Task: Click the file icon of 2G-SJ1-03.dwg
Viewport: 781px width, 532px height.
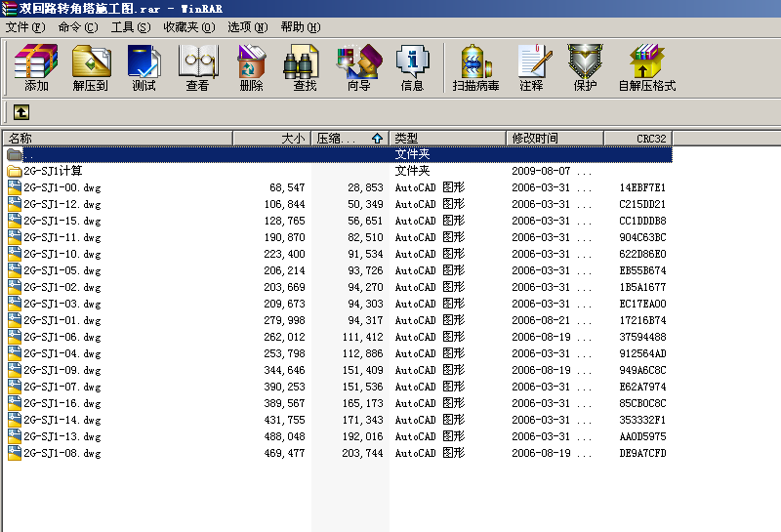Action: tap(15, 304)
